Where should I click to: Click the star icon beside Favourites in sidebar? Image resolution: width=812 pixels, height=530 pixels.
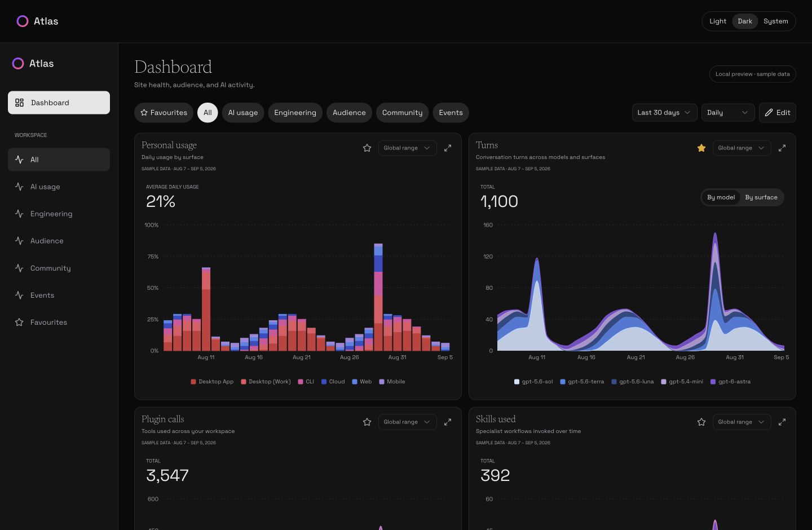(19, 322)
